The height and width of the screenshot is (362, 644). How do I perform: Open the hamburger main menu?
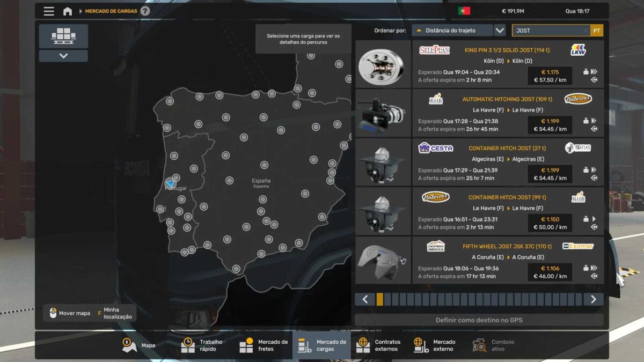click(49, 11)
